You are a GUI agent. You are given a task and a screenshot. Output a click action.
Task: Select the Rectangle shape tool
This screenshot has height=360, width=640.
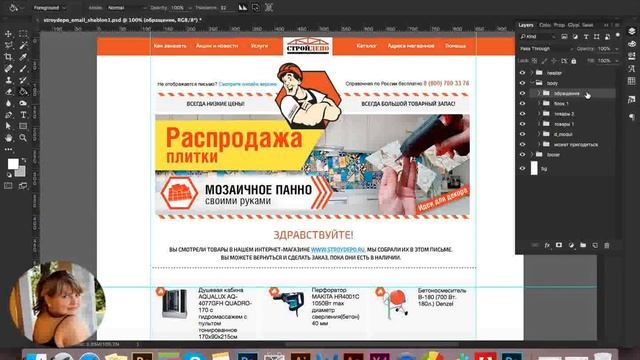23,126
